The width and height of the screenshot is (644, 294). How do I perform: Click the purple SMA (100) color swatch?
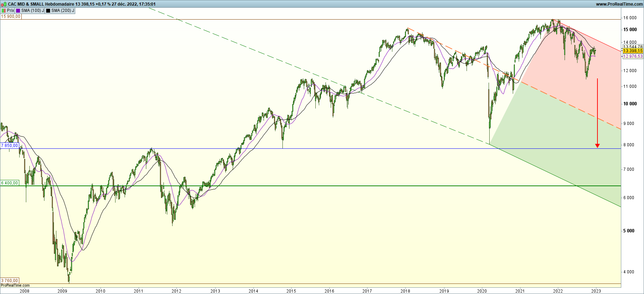click(x=18, y=10)
